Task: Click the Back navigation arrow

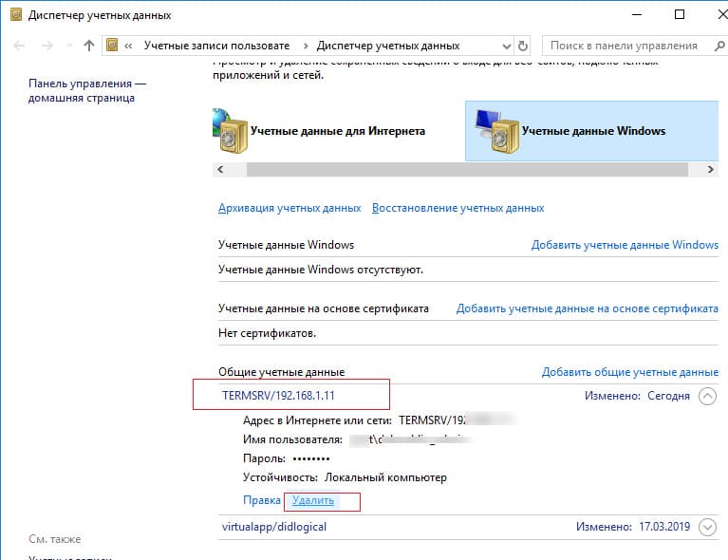Action: [21, 46]
